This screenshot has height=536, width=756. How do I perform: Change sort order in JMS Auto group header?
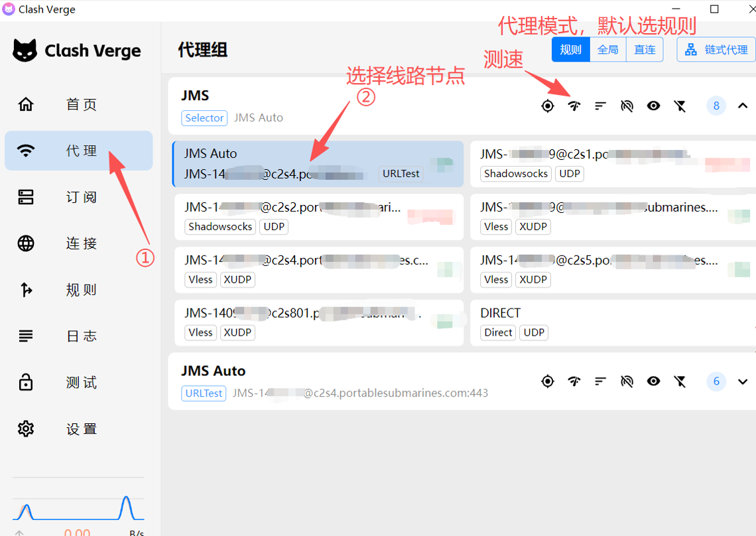(600, 381)
